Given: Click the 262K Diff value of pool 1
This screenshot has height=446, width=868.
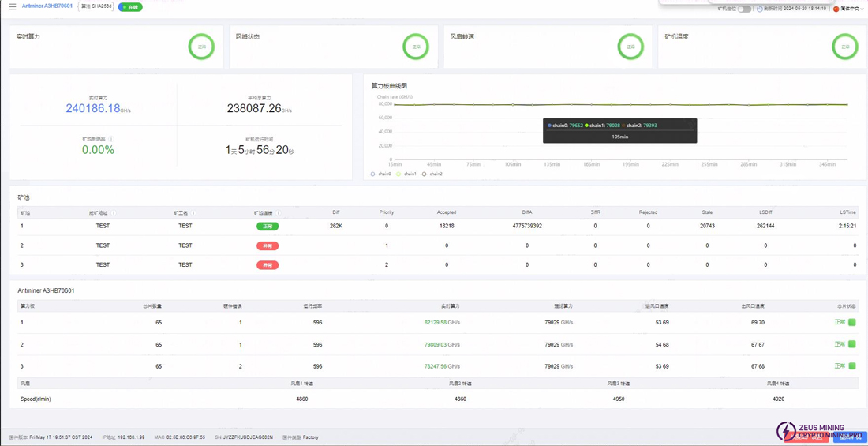Looking at the screenshot, I should [335, 226].
